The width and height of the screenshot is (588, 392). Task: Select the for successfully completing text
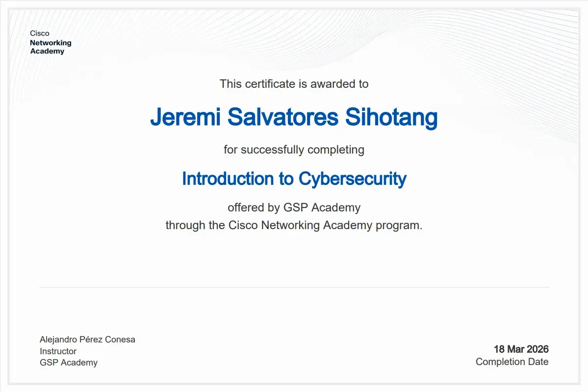tap(294, 150)
